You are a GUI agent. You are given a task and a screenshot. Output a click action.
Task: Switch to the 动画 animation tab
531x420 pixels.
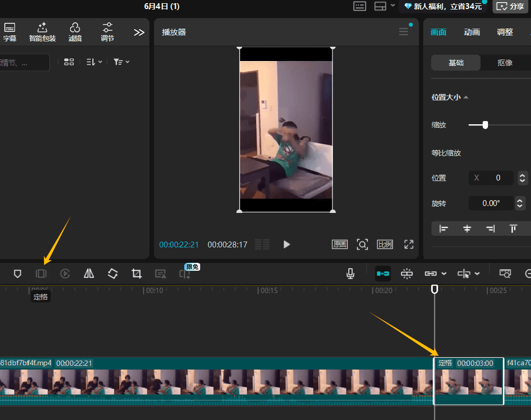point(472,32)
